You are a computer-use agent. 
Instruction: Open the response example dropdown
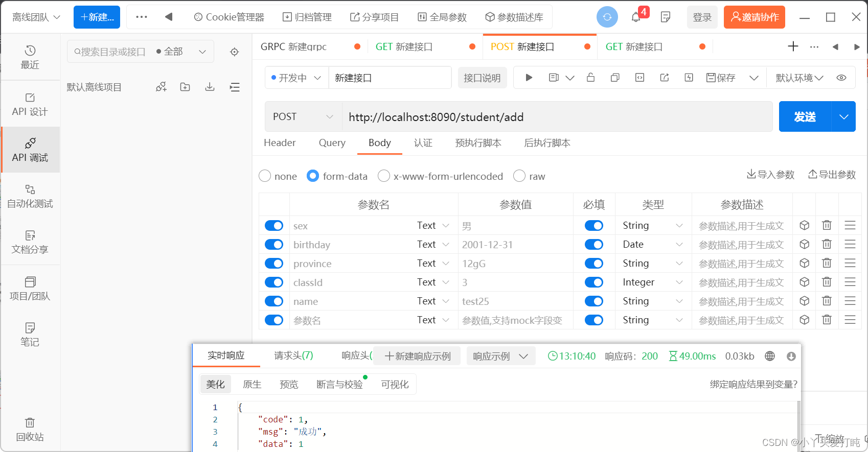(500, 356)
